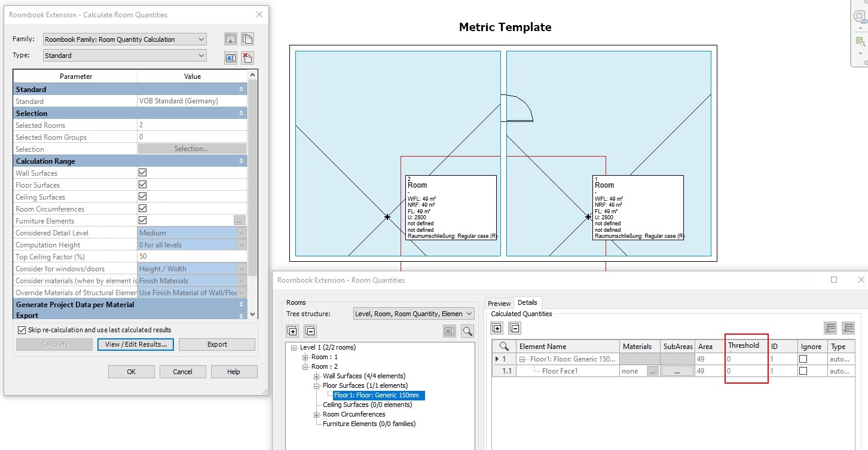The height and width of the screenshot is (450, 868).
Task: Click the Collapse All icon in Rooms panel
Action: point(310,330)
